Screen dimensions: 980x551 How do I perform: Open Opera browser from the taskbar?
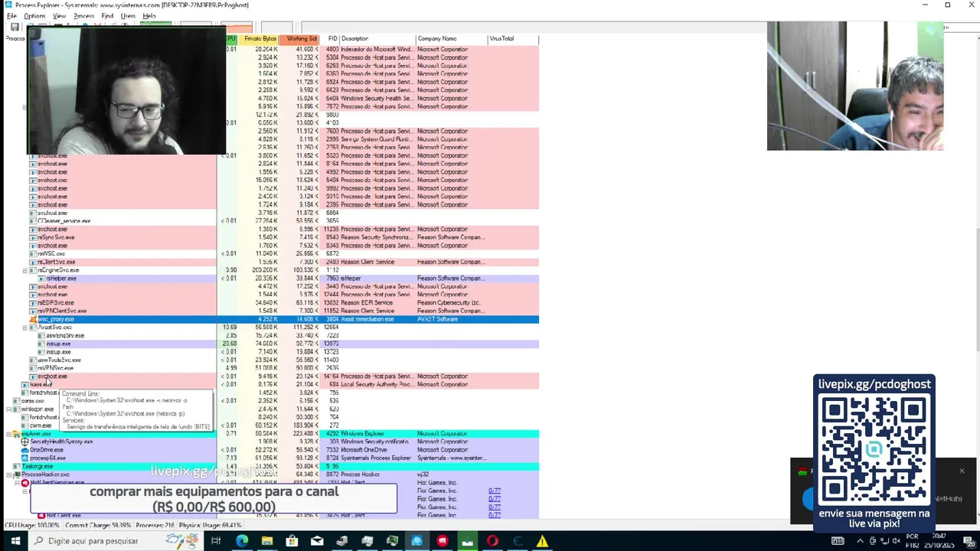(492, 541)
